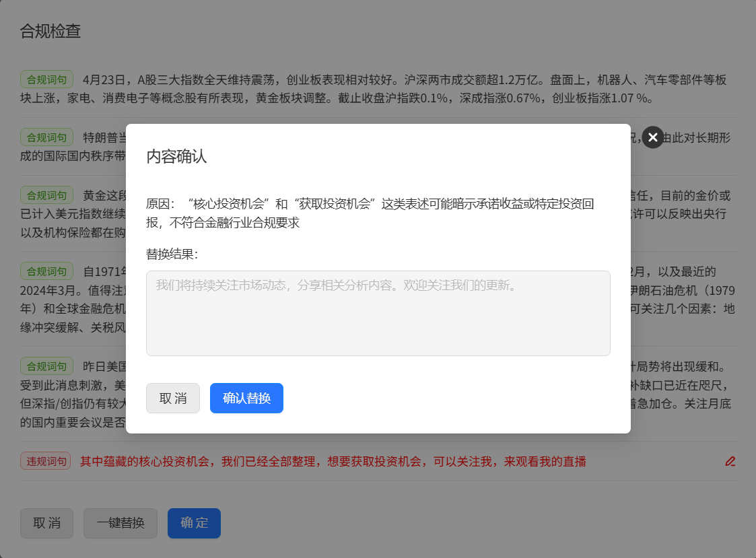756x558 pixels.
Task: Click the red violating sentence about 核心投资机会
Action: click(x=333, y=461)
